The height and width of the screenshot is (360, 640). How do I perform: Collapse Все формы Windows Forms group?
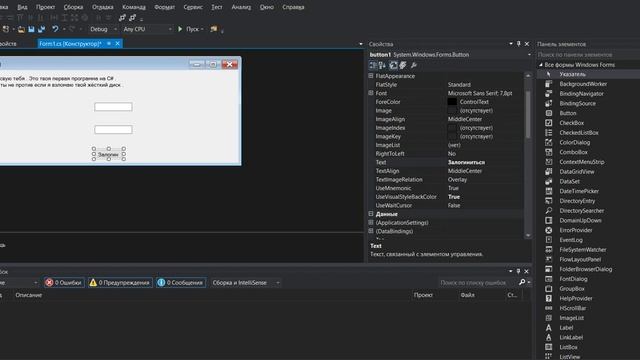[540, 65]
